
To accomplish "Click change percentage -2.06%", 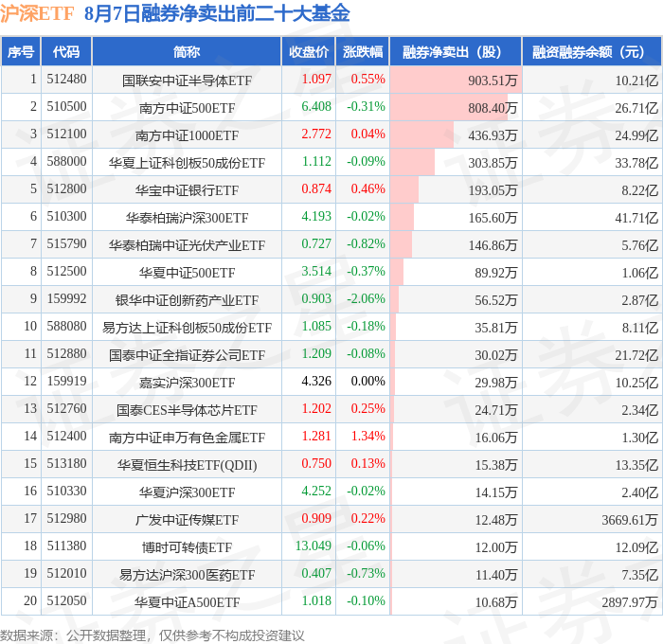I will pos(367,298).
